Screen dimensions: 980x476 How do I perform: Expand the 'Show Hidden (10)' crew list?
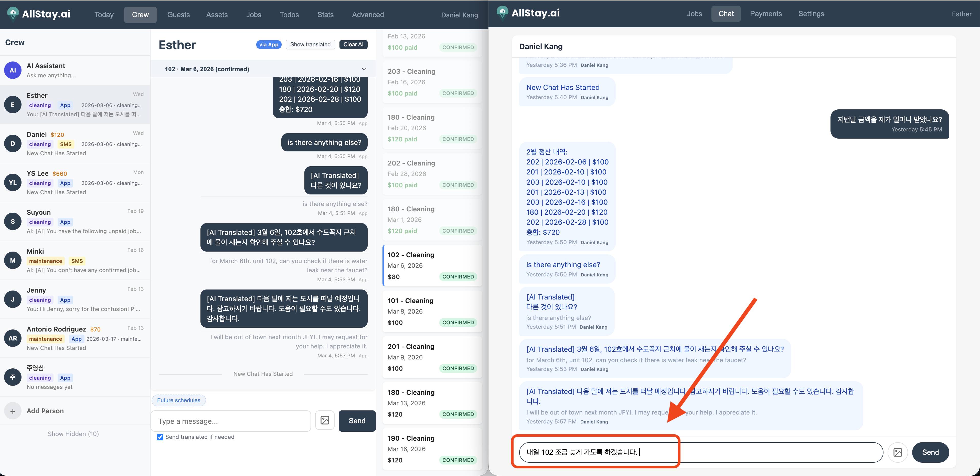[x=73, y=434]
